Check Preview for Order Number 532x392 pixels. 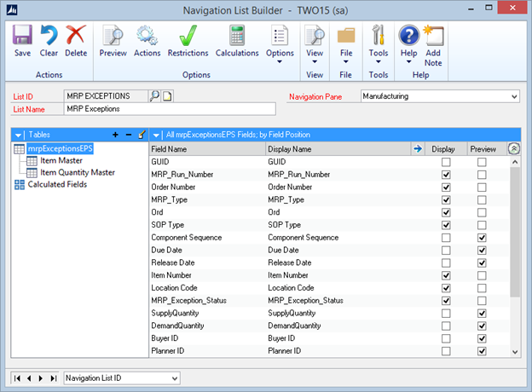click(x=482, y=187)
